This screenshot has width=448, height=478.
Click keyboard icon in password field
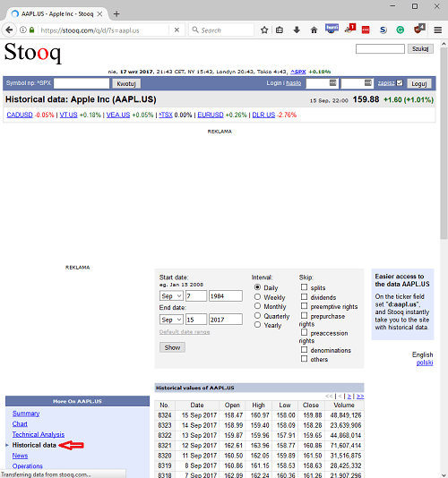click(x=368, y=82)
